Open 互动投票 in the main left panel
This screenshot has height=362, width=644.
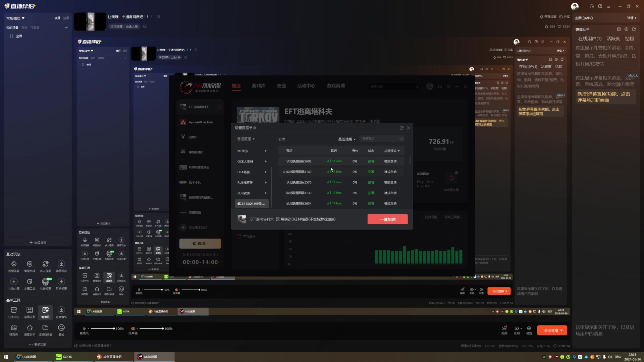[x=61, y=284]
